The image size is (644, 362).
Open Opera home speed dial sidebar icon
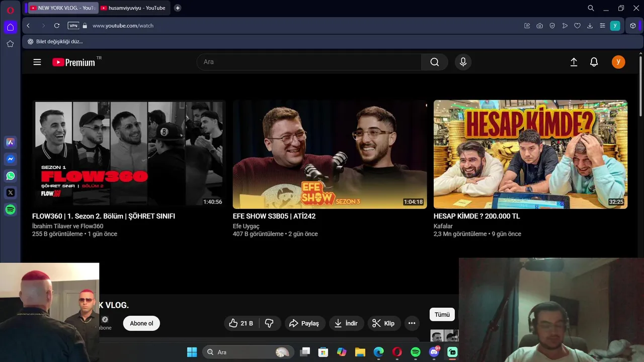[x=10, y=27]
